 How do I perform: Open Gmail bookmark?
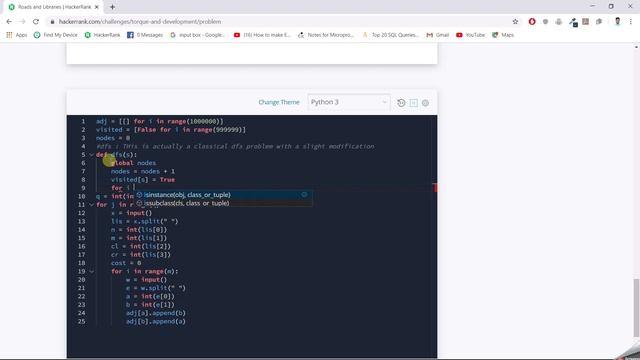pyautogui.click(x=438, y=35)
